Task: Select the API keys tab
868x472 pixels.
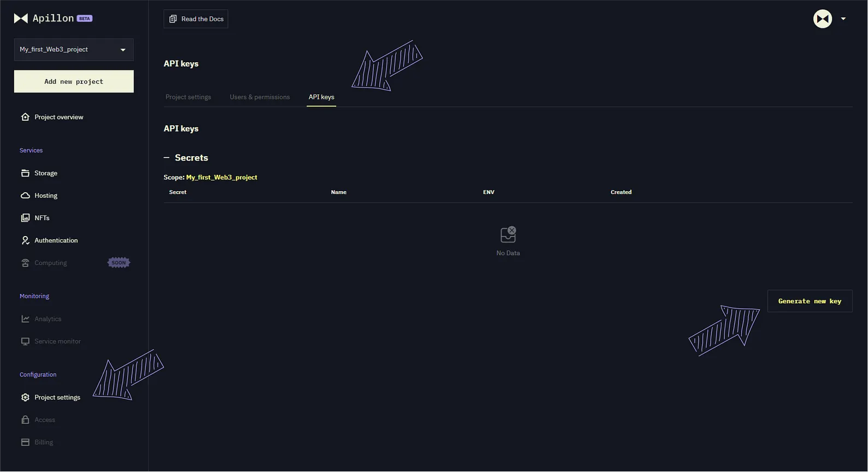Action: click(321, 97)
